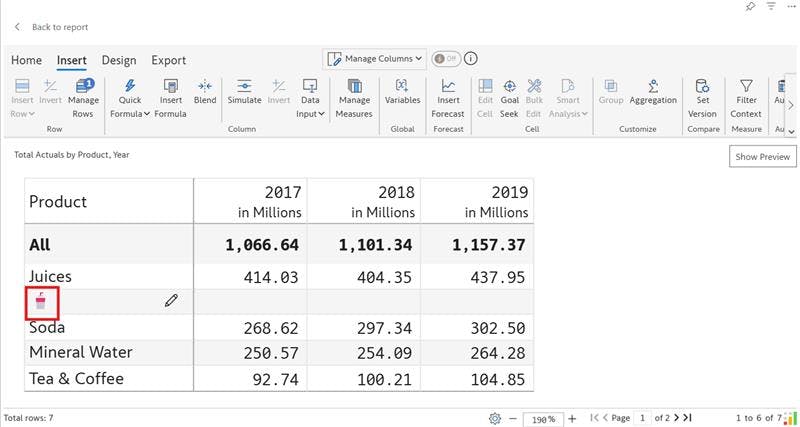
Task: Open the settings gear in status bar
Action: pos(495,418)
